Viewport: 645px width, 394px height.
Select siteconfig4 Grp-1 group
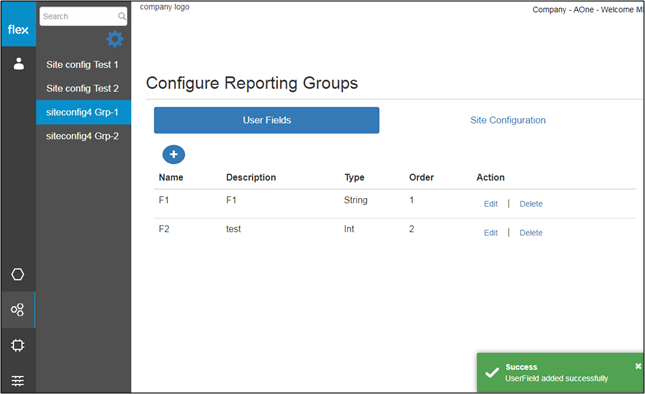(x=84, y=112)
